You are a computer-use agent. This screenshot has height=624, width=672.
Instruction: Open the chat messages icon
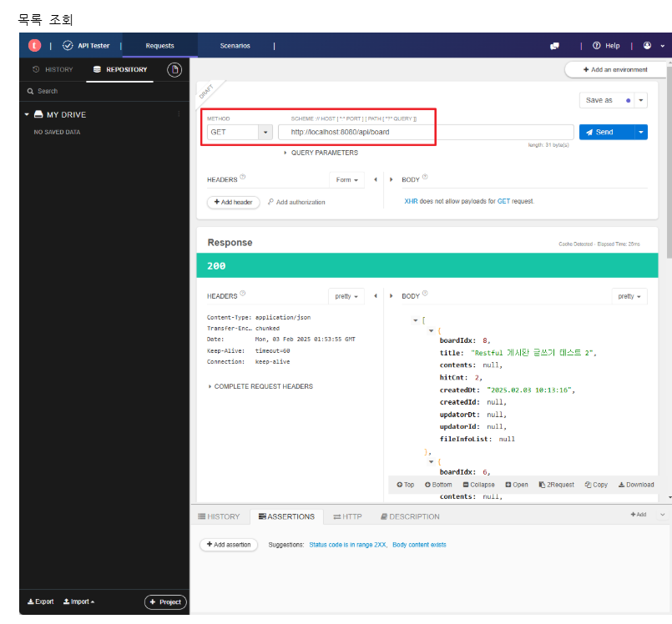[554, 46]
